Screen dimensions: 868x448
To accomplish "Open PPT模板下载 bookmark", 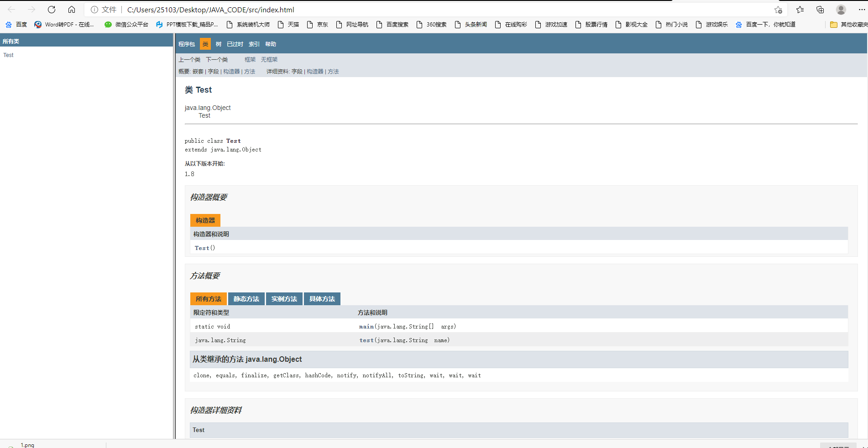I will 187,25.
